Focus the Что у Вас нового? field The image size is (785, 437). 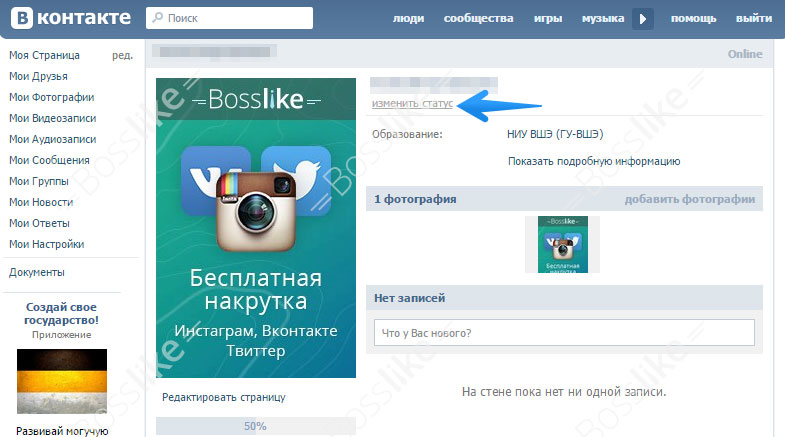point(564,333)
